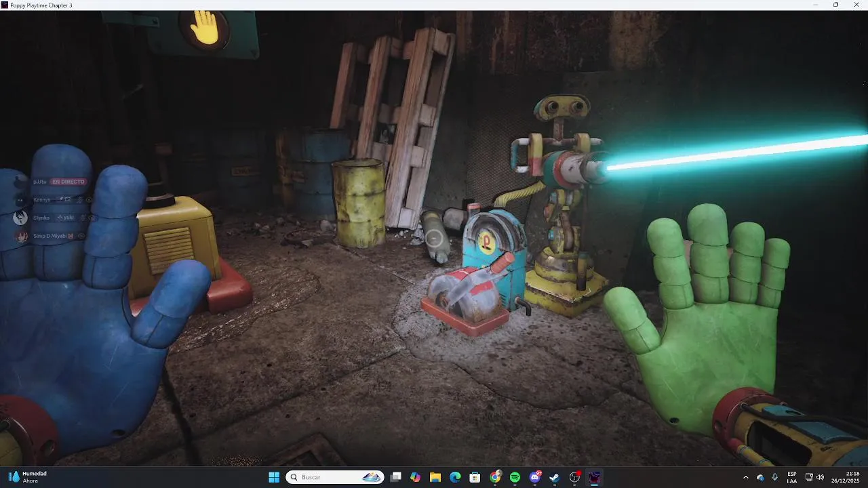
Task: Switch to Spotify on the taskbar
Action: pos(515,477)
